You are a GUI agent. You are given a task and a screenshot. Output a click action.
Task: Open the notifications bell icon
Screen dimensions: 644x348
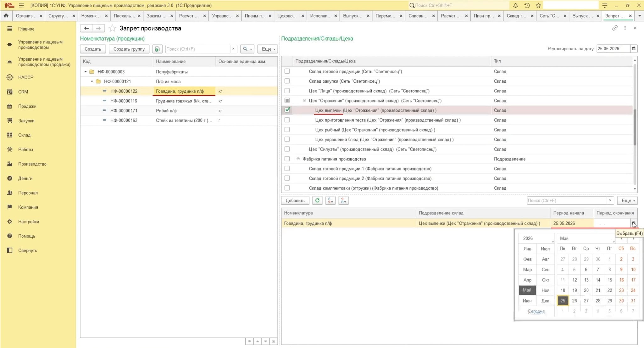[515, 5]
